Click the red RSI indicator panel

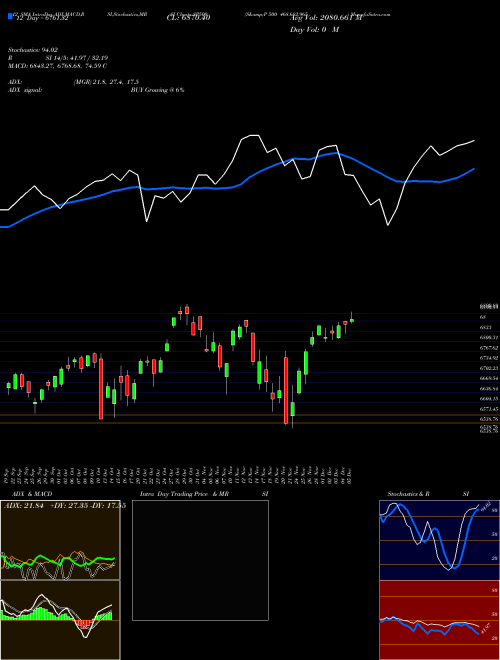[439, 620]
